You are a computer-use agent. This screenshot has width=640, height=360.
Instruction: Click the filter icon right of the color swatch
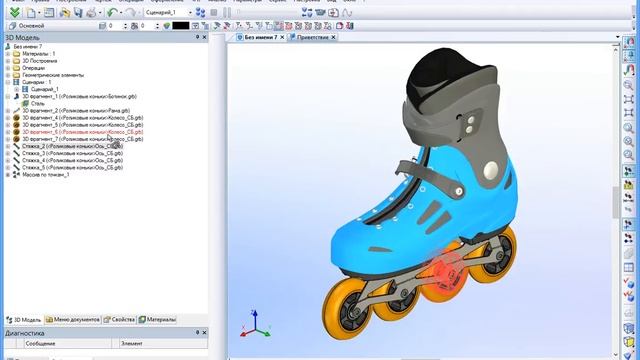[196, 26]
